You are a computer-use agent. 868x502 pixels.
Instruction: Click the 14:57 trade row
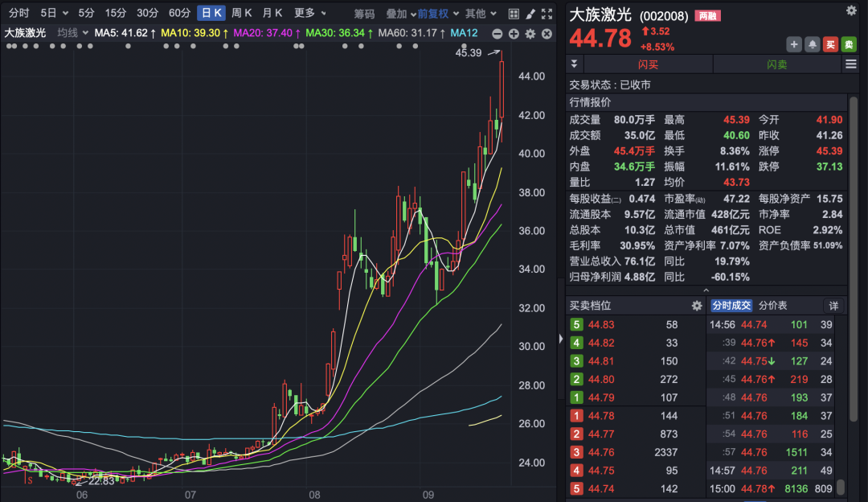(x=771, y=471)
